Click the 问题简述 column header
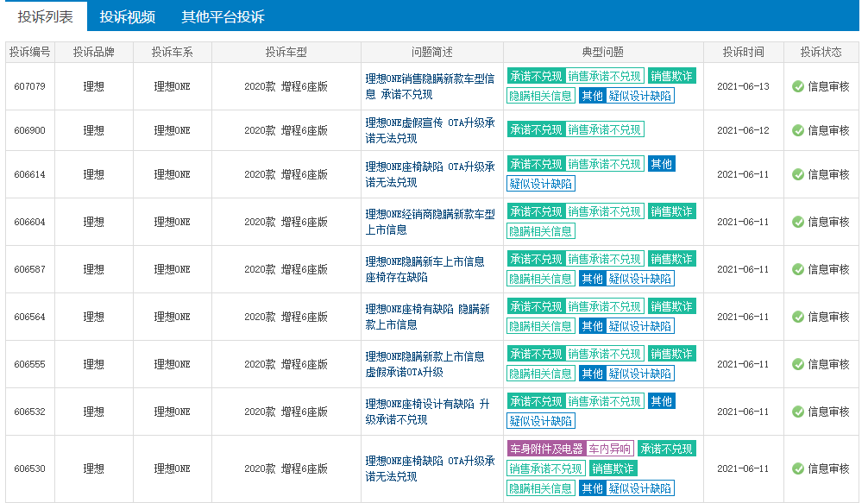 [x=431, y=53]
